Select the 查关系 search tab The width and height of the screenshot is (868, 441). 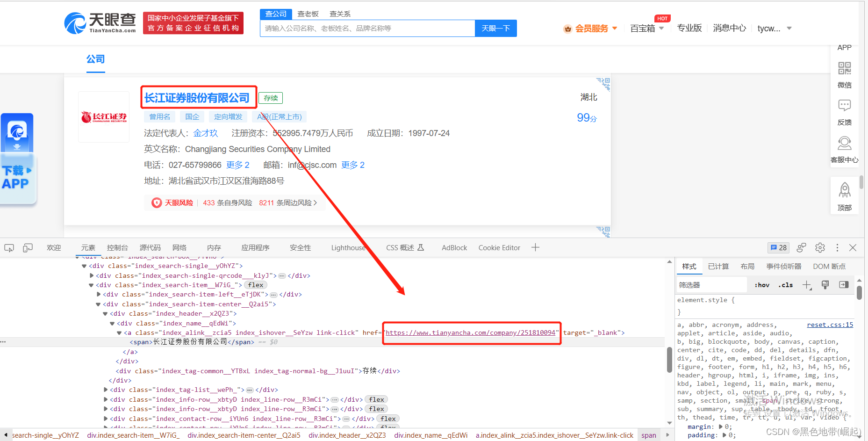(x=340, y=14)
